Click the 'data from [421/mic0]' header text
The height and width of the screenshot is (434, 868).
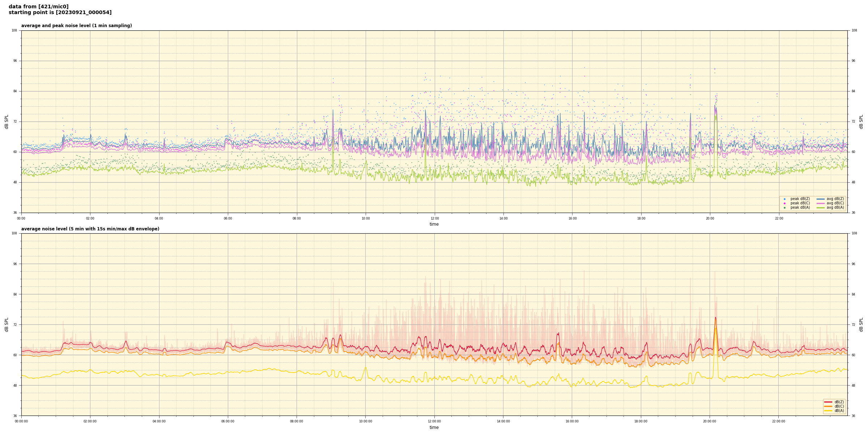click(38, 7)
